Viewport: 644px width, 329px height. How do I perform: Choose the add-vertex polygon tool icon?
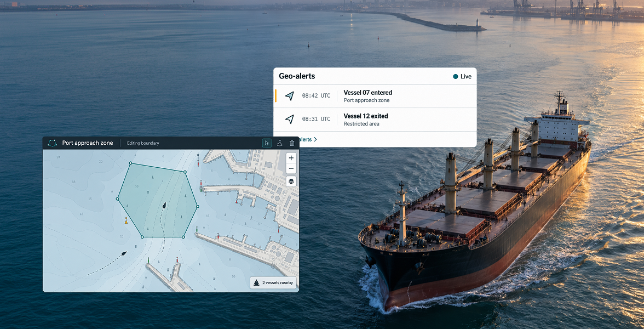279,143
